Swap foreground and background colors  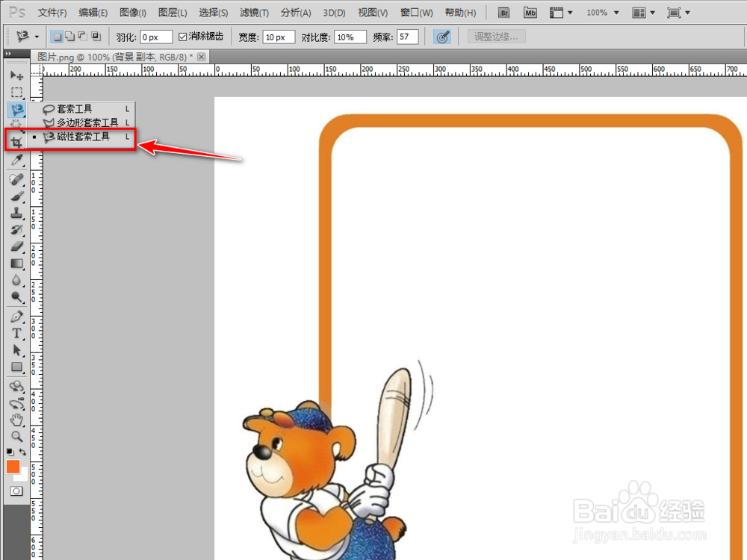pos(22,452)
